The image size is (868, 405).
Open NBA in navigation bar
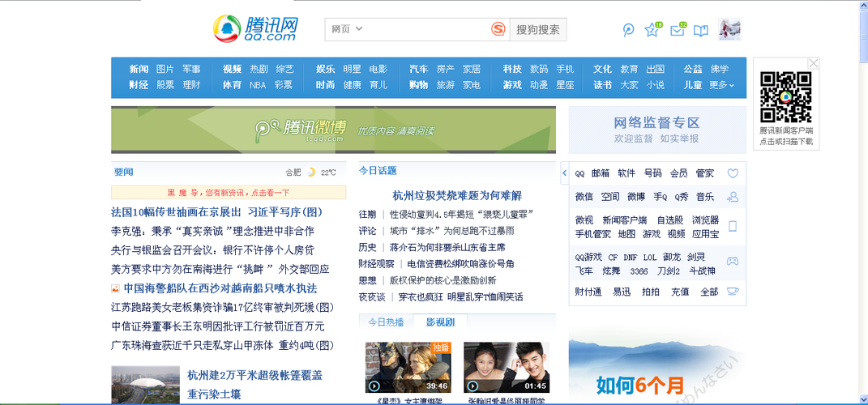tap(258, 85)
